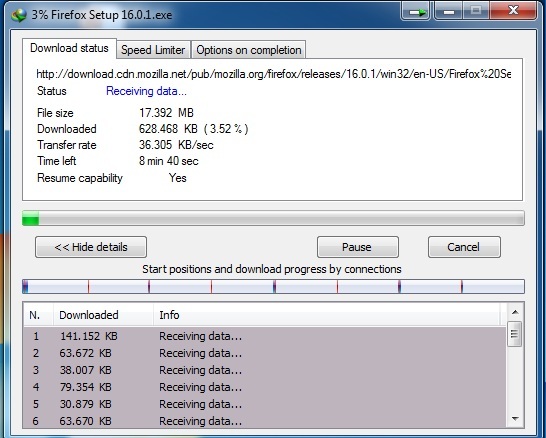This screenshot has width=546, height=438.
Task: Select connection row 2 with 63.672 KB
Action: [265, 353]
